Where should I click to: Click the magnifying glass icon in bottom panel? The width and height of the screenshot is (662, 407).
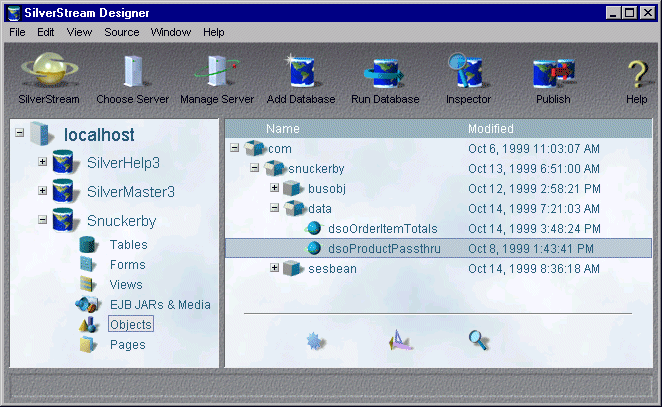pos(478,340)
